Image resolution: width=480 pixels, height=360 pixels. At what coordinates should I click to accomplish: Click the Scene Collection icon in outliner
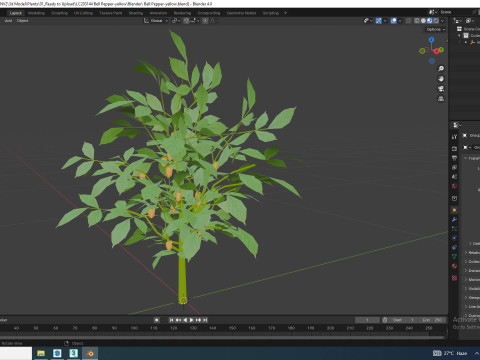coord(459,29)
